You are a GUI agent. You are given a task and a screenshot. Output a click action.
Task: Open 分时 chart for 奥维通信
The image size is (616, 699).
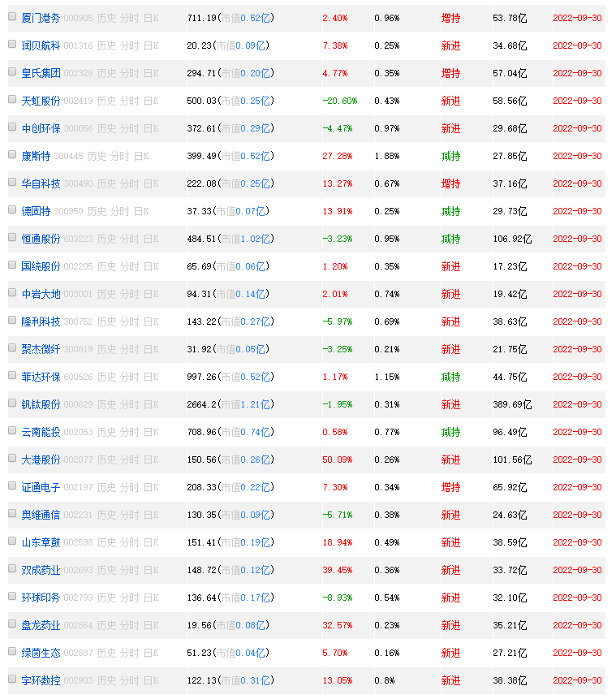(130, 516)
